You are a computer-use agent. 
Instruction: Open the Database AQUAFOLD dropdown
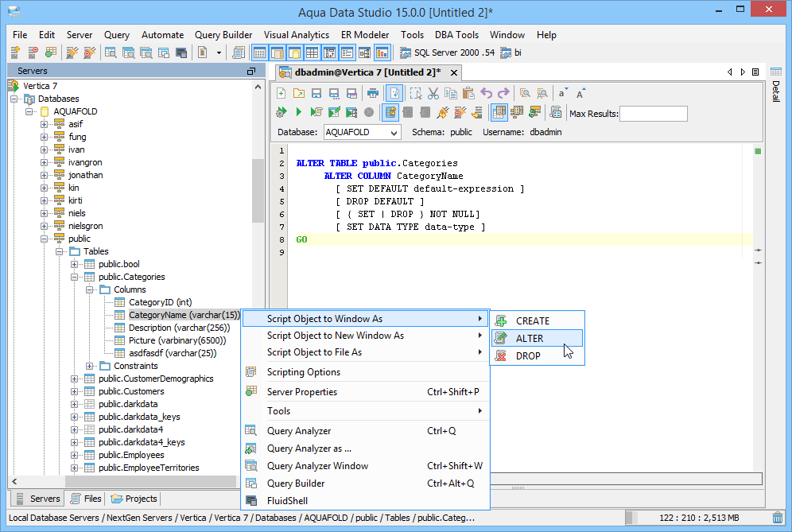(x=362, y=132)
